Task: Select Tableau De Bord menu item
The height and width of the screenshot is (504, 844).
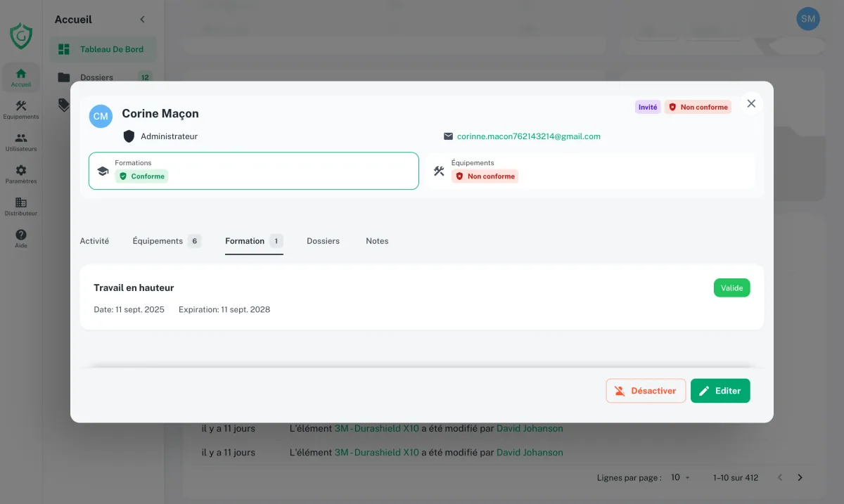Action: tap(103, 49)
